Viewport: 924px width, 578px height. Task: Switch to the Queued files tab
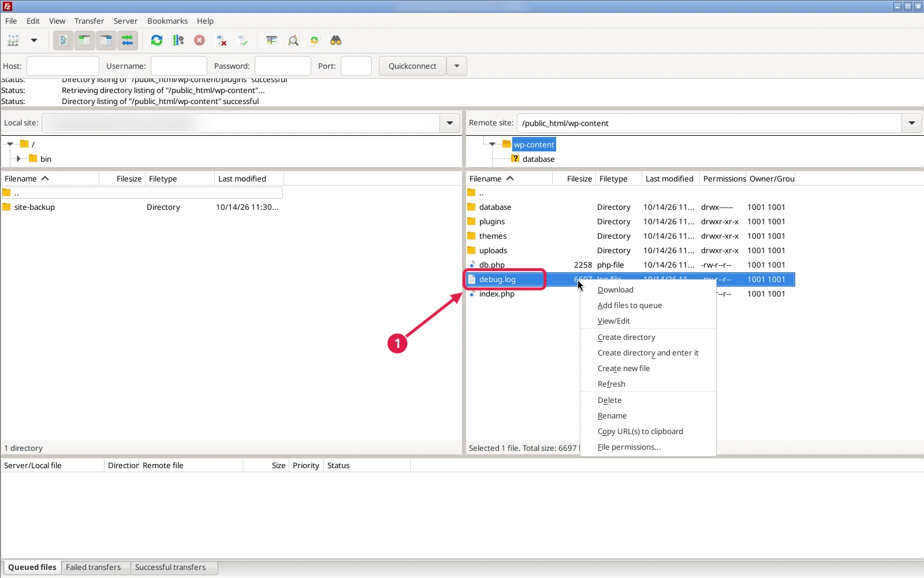[32, 567]
